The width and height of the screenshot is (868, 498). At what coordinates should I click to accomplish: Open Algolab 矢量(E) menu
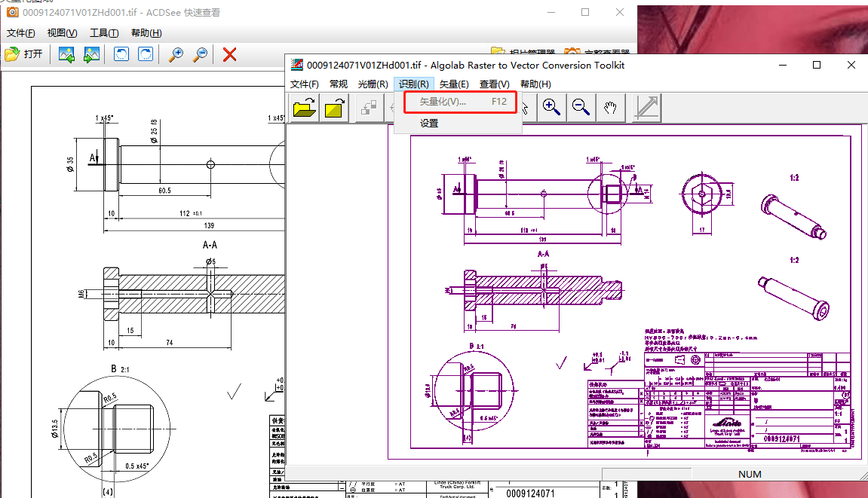tap(454, 84)
